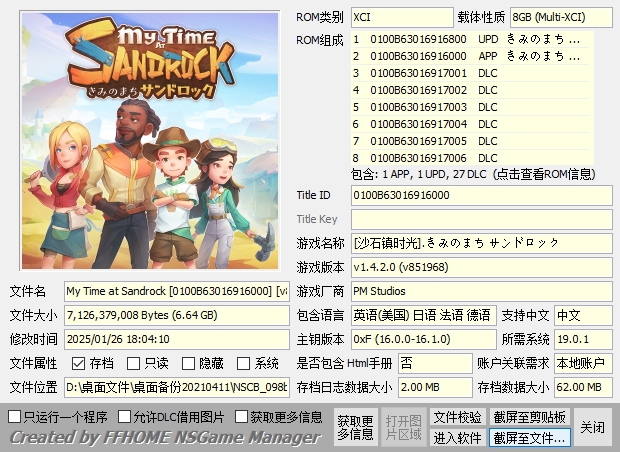620x452 pixels.
Task: Tick the 获取更多信息 checkbox
Action: 241,416
